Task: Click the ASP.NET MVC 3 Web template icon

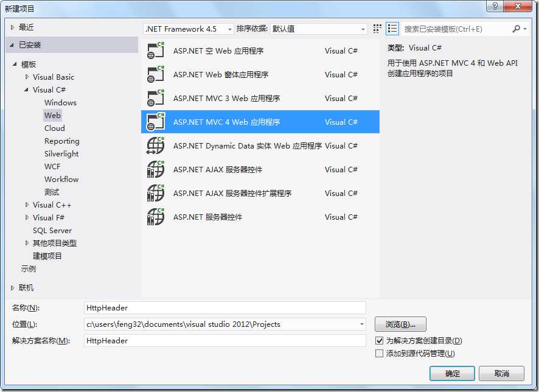Action: point(156,98)
